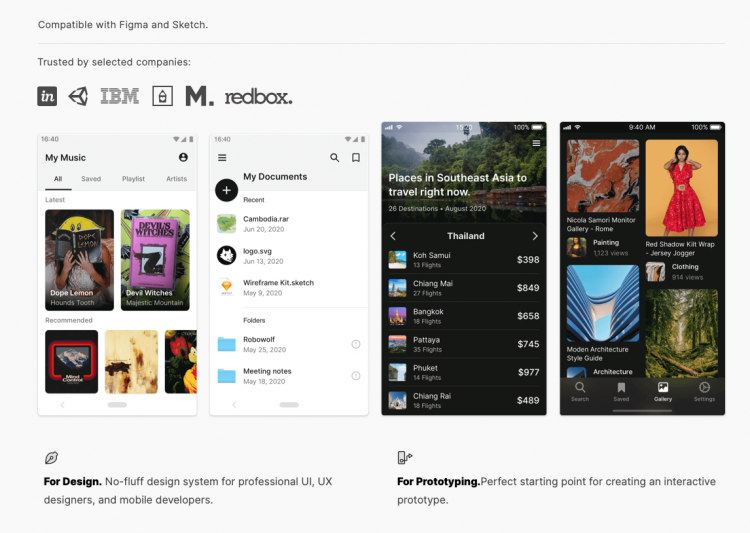Open the Cambodia.rar file entry
This screenshot has width=750, height=533.
265,224
